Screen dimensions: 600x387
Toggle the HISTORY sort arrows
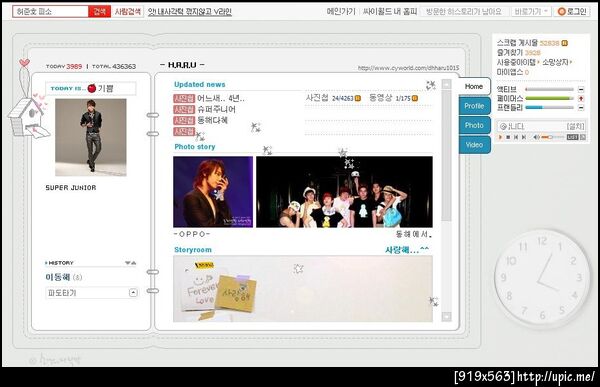tap(130, 263)
